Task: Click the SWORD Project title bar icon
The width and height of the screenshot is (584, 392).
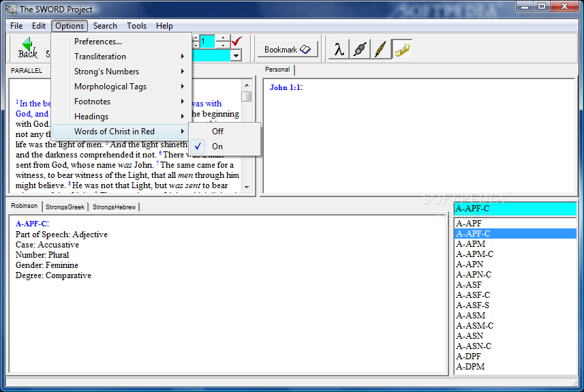Action: point(11,9)
